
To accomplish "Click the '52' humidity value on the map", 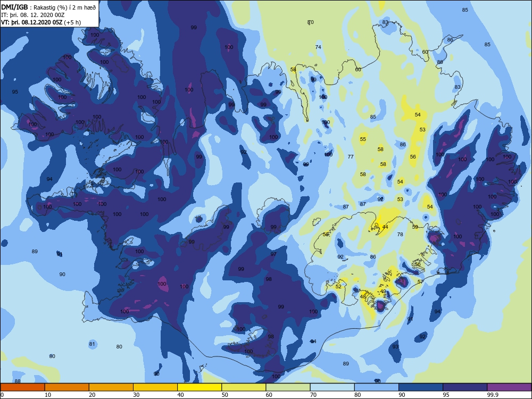I will point(338,286).
